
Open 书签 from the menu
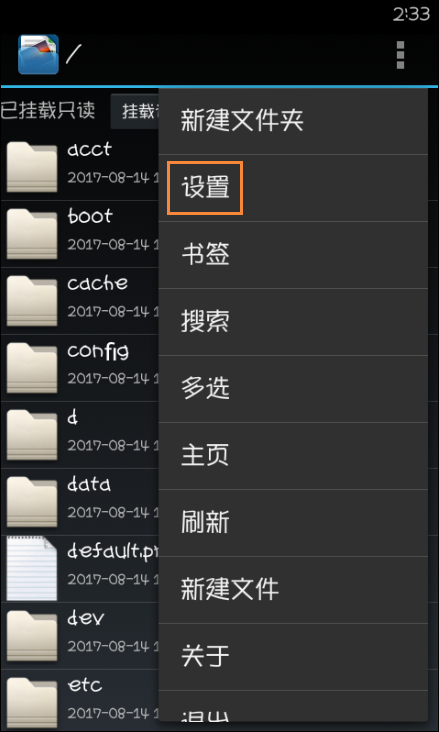click(x=293, y=255)
